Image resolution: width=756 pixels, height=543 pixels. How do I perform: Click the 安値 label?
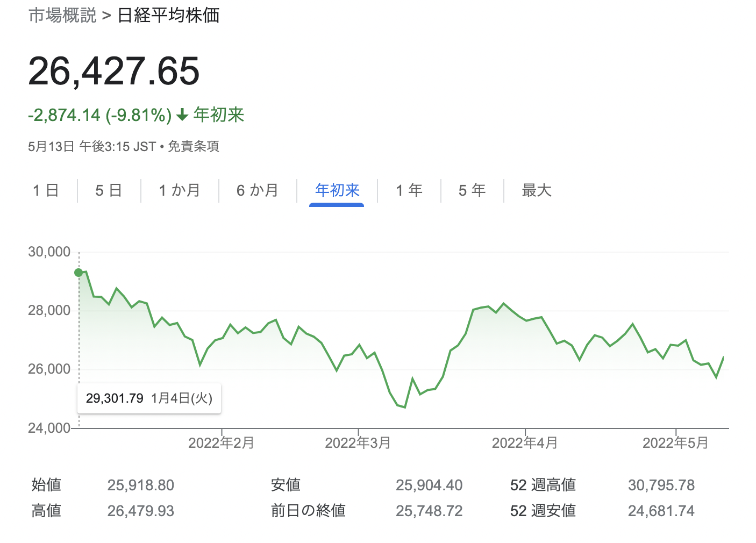point(286,485)
